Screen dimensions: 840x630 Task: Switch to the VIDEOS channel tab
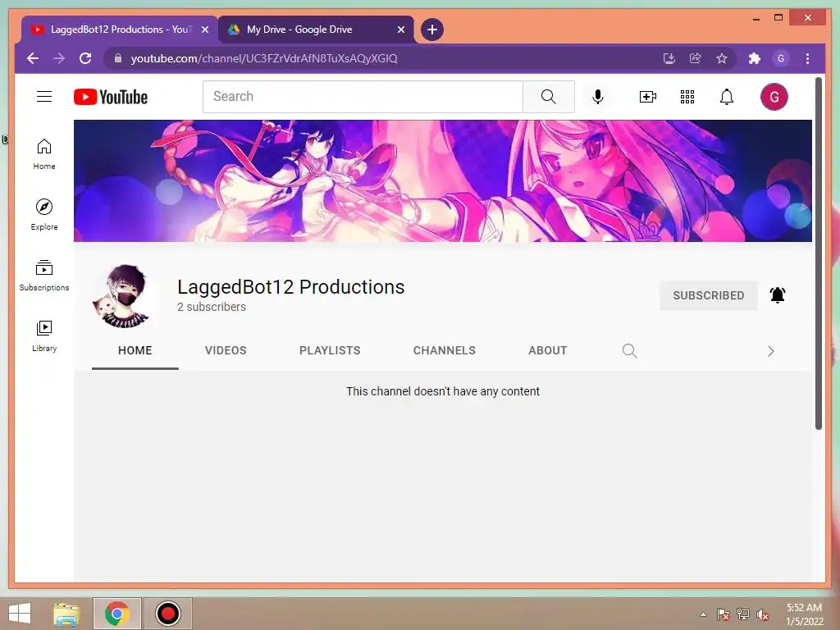point(226,350)
